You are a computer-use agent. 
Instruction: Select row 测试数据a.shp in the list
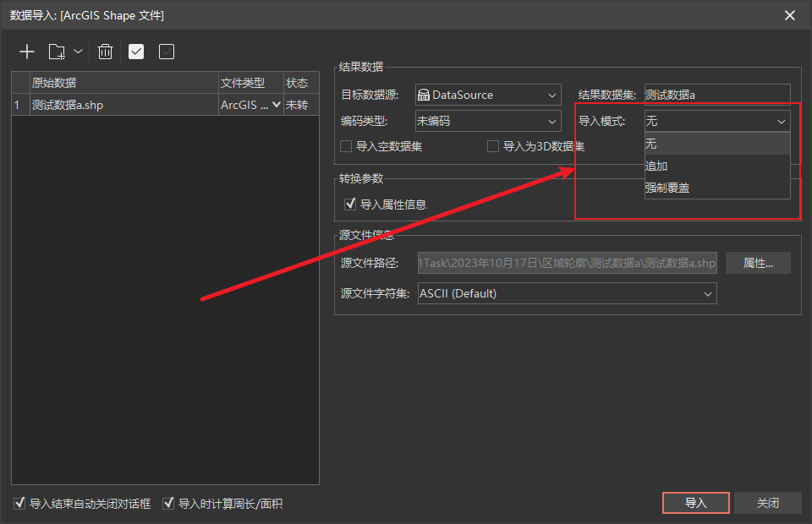pos(165,105)
